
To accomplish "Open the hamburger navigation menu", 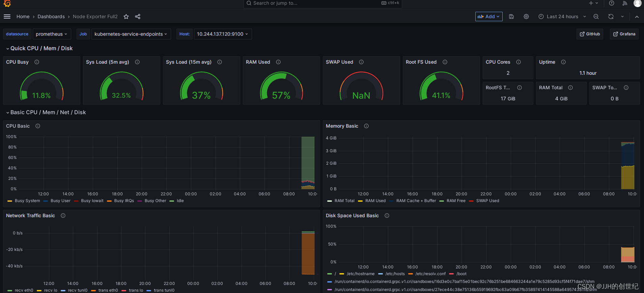I will (7, 17).
